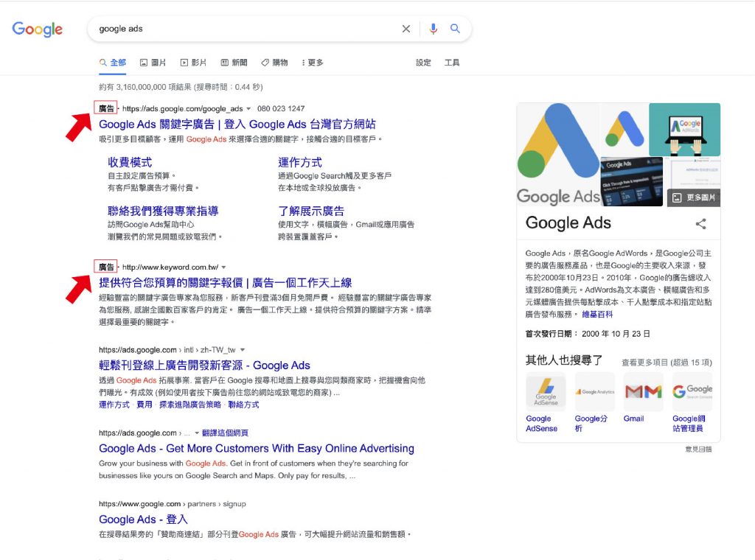This screenshot has width=755, height=560.
Task: Open 運作方式 ad sitelink heading
Action: click(300, 162)
